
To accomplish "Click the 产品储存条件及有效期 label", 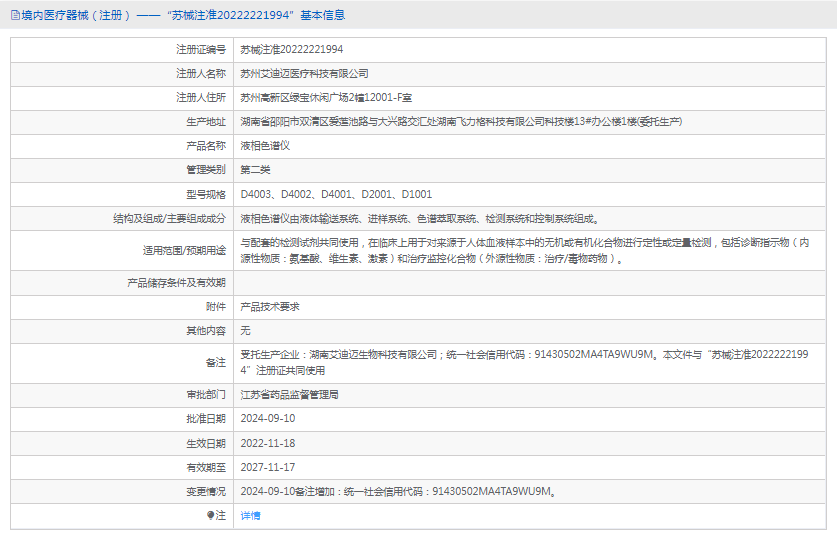I will [x=177, y=283].
